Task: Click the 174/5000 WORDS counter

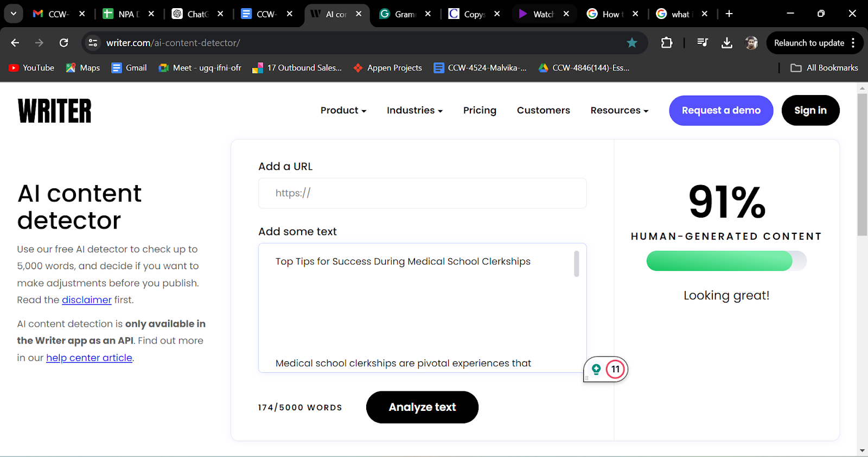Action: pos(300,408)
